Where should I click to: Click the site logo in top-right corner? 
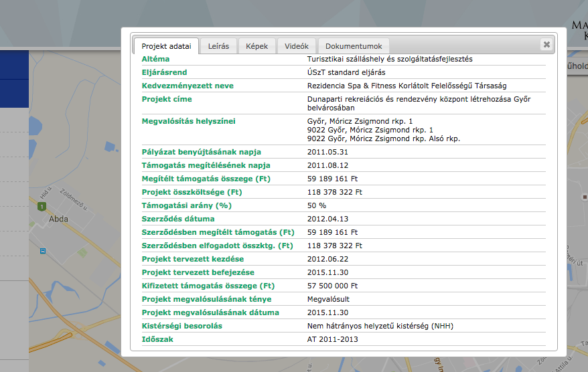click(579, 30)
